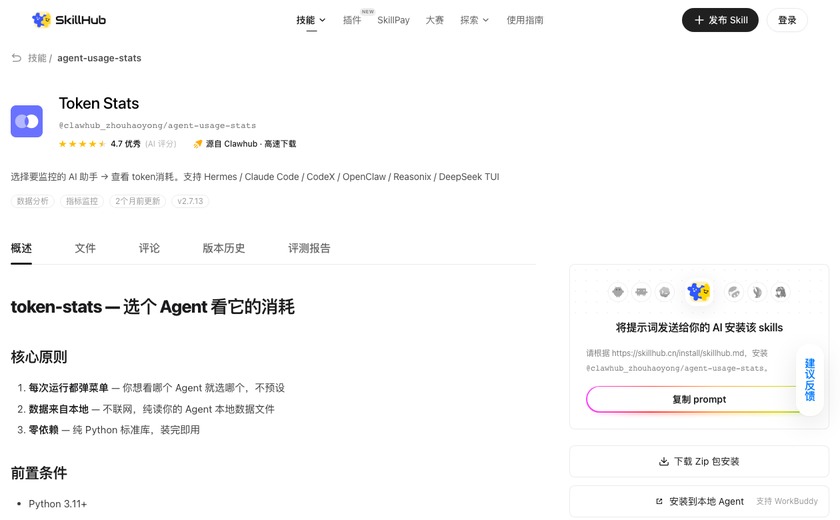Click the 下载 Zip 包安装 button
The width and height of the screenshot is (840, 520).
[699, 461]
